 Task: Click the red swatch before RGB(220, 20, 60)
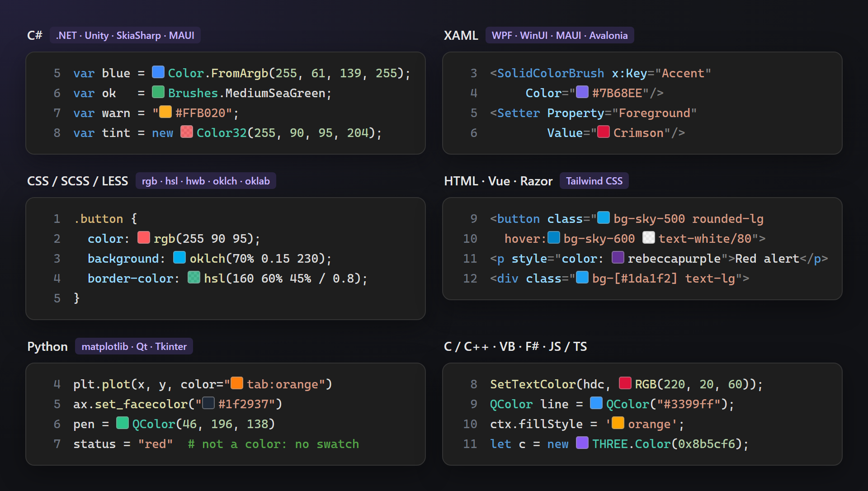(x=625, y=383)
